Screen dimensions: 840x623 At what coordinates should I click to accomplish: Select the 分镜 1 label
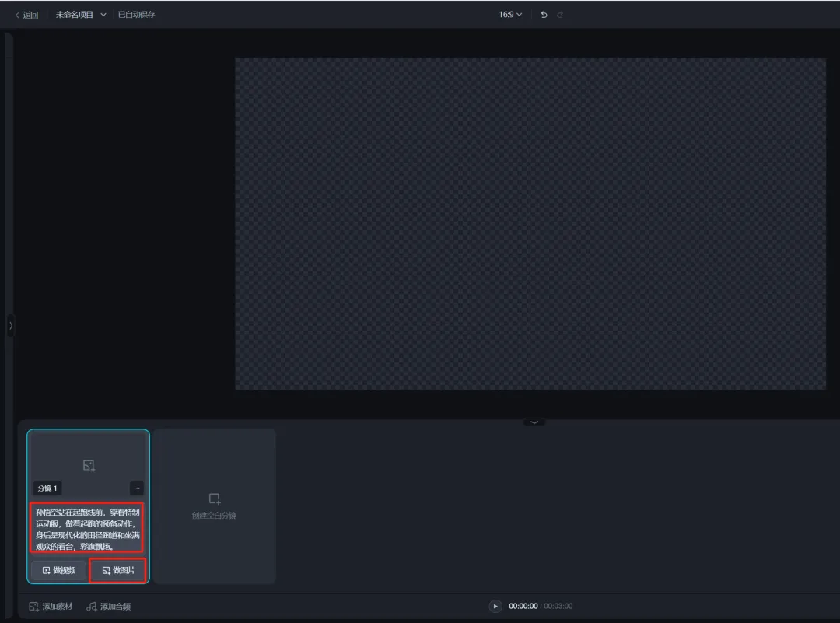coord(47,488)
